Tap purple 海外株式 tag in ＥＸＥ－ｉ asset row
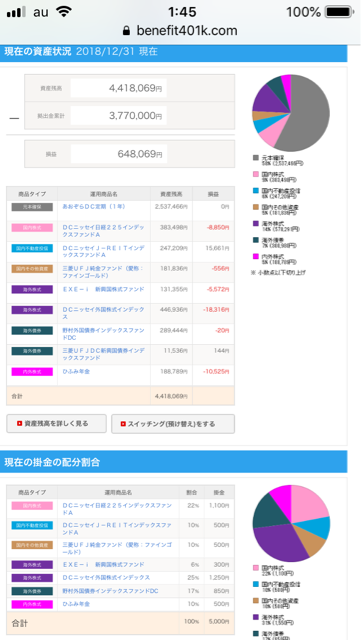Viewport: 361px width, 640px height. point(32,289)
